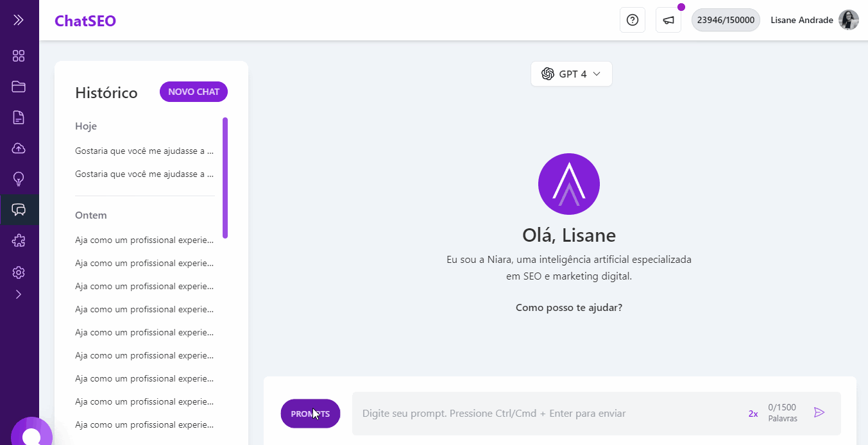Click the cloud upload icon

coord(19,148)
